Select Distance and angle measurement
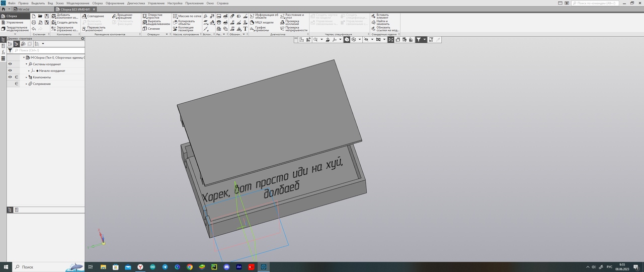This screenshot has height=272, width=644. [292, 16]
